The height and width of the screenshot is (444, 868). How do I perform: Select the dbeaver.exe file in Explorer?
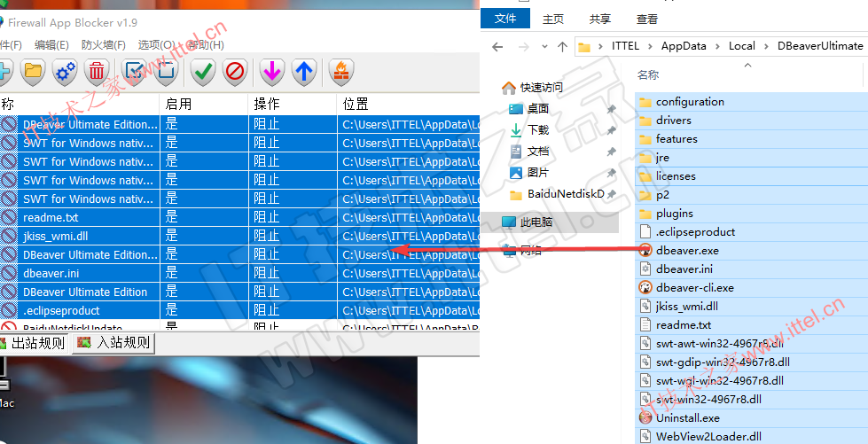(x=687, y=251)
